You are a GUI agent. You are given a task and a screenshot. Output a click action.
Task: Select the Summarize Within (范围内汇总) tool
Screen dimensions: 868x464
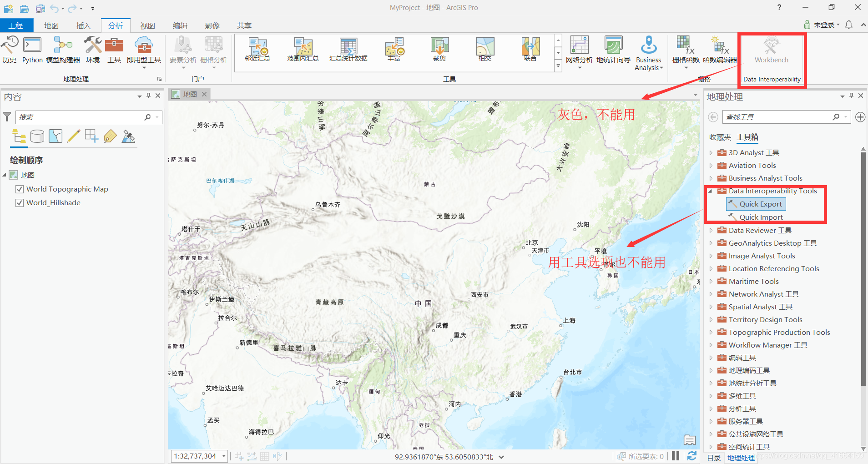point(303,49)
